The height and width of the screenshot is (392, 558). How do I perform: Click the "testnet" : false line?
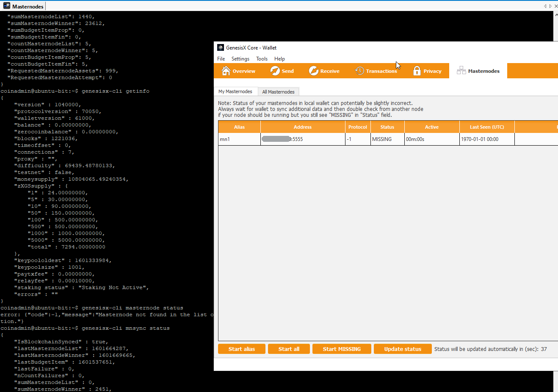[44, 172]
